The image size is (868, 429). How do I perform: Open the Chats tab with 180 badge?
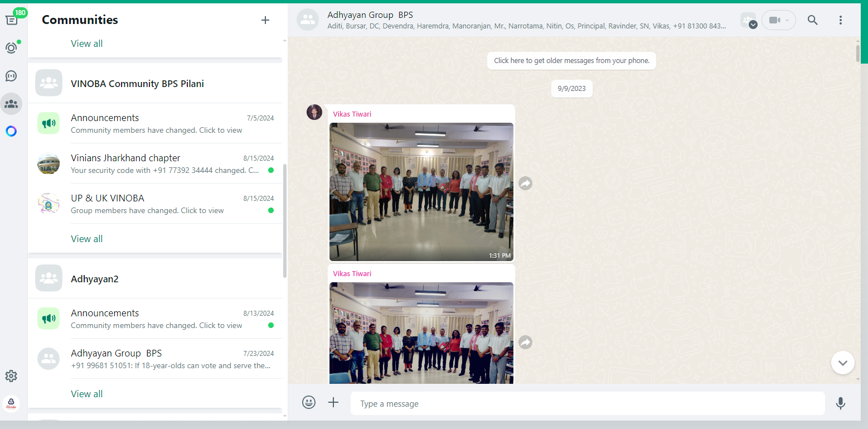(12, 20)
